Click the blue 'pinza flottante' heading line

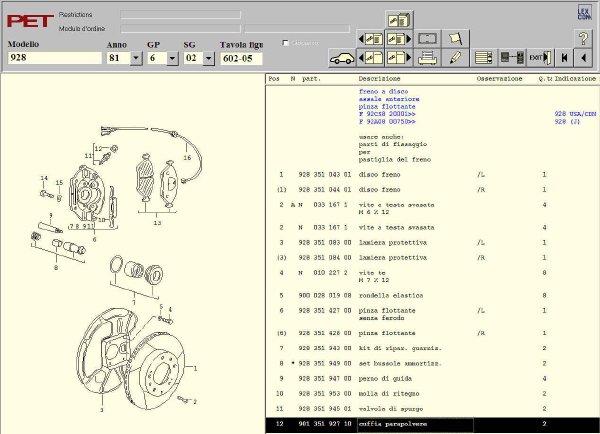(387, 106)
